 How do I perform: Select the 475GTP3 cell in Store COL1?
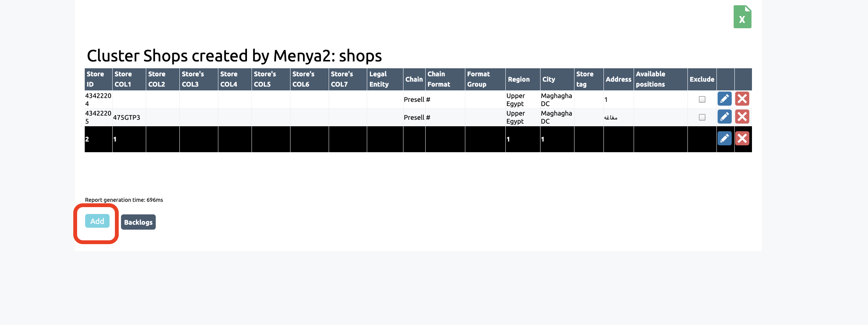click(x=126, y=117)
